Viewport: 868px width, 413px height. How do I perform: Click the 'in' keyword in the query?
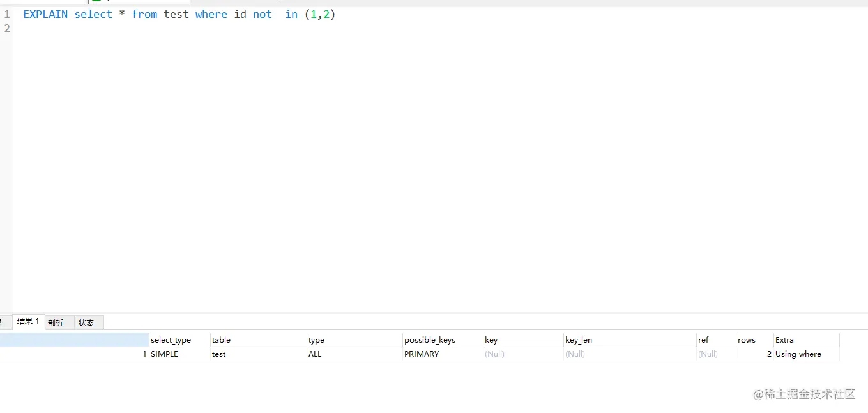(x=291, y=14)
